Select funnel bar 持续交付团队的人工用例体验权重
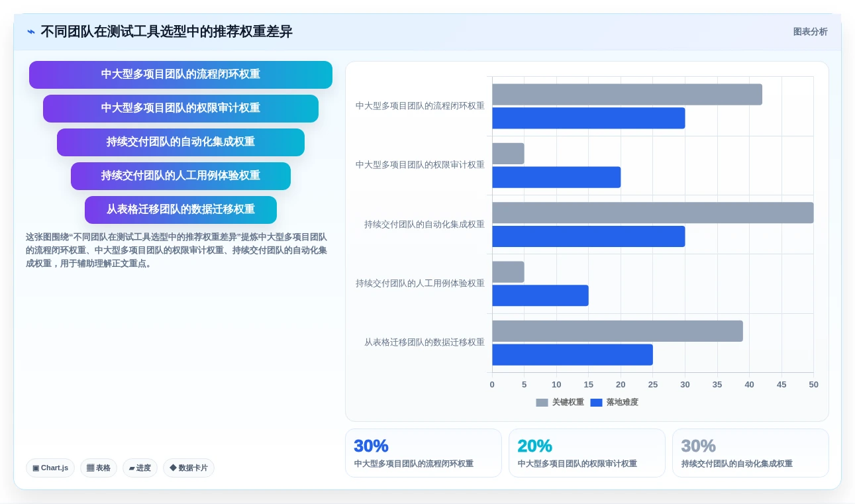Viewport: 855px width, 504px height. [181, 176]
